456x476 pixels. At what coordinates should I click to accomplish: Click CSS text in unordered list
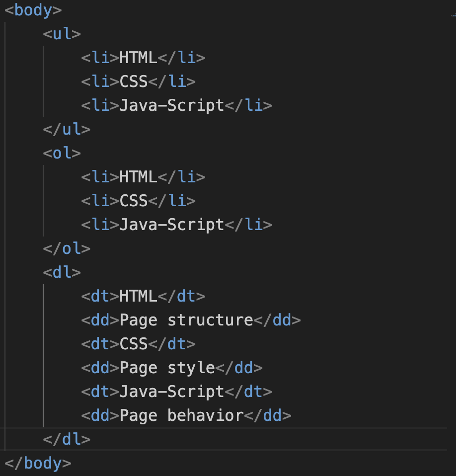coord(134,81)
